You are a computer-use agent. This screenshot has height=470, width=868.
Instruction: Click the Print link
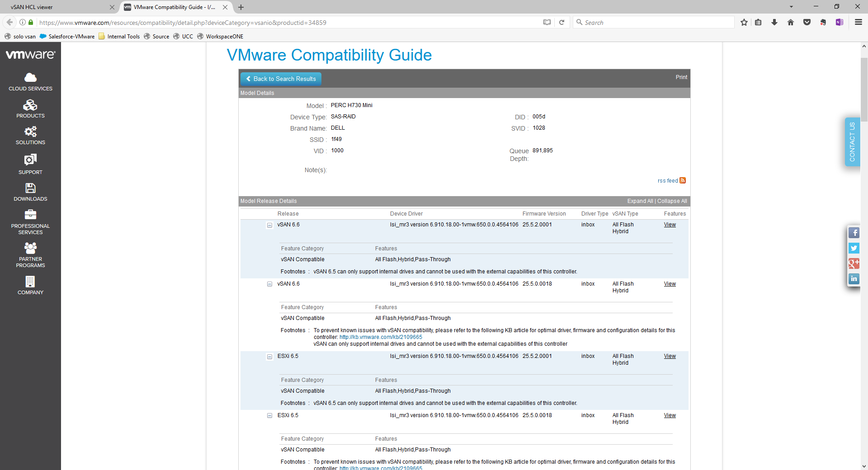point(681,77)
